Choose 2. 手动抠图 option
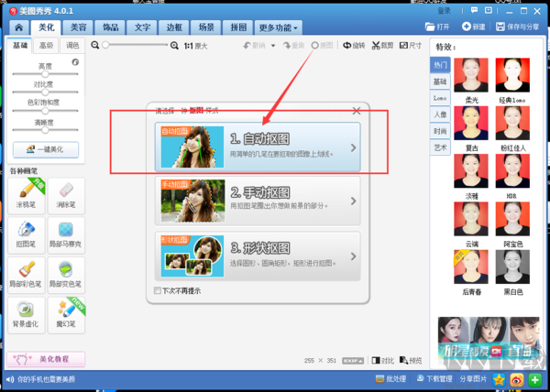This screenshot has height=392, width=550. coord(258,201)
